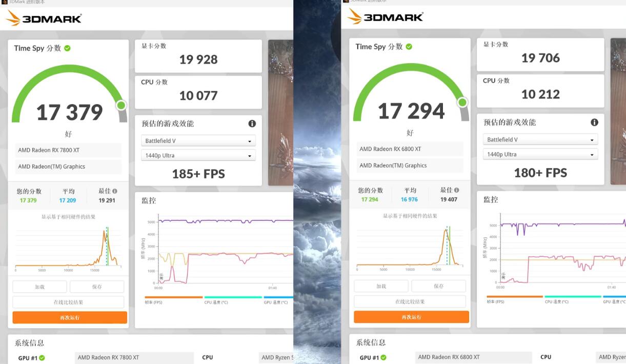Viewport: 626px width, 364px height.
Task: Click 在线比较结果 in the right panel
Action: tap(410, 301)
